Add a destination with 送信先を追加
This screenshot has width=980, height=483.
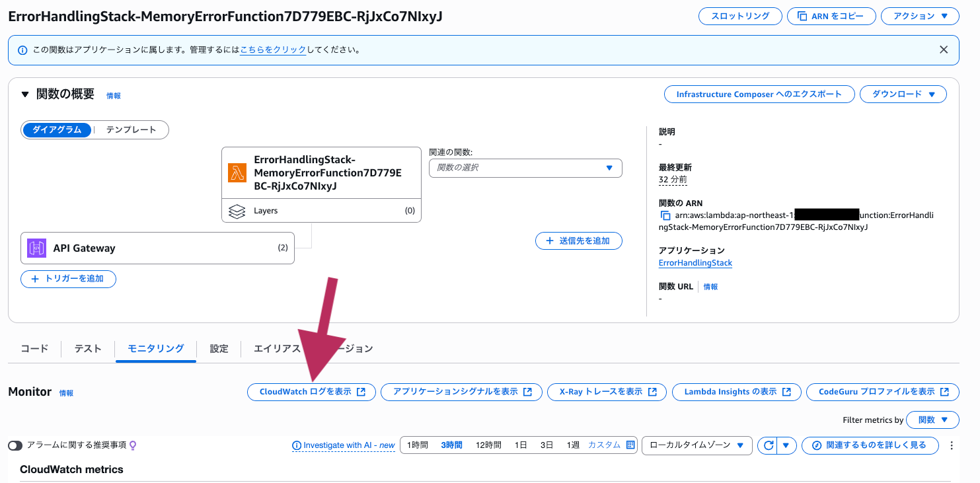tap(579, 241)
